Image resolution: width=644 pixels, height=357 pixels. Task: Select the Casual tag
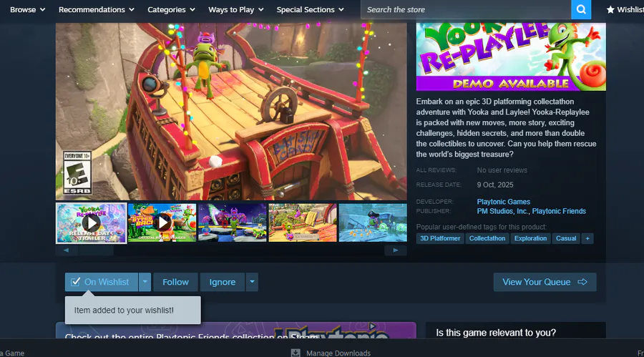click(566, 238)
